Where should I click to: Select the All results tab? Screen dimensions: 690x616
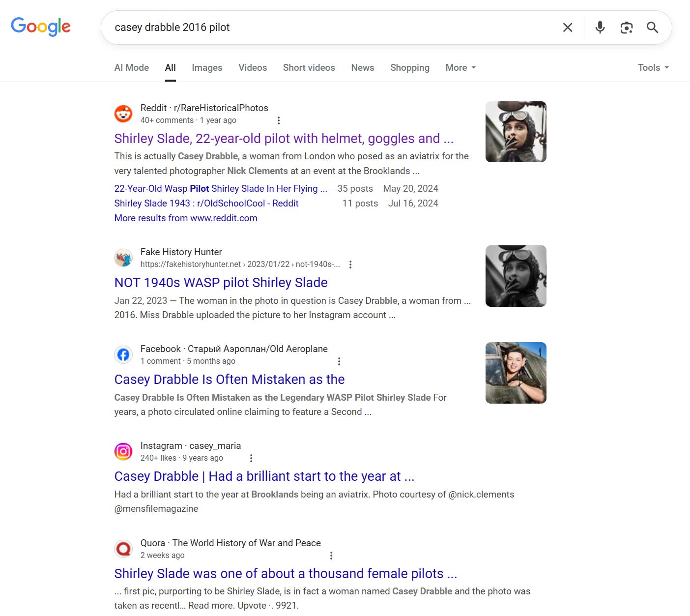point(171,68)
